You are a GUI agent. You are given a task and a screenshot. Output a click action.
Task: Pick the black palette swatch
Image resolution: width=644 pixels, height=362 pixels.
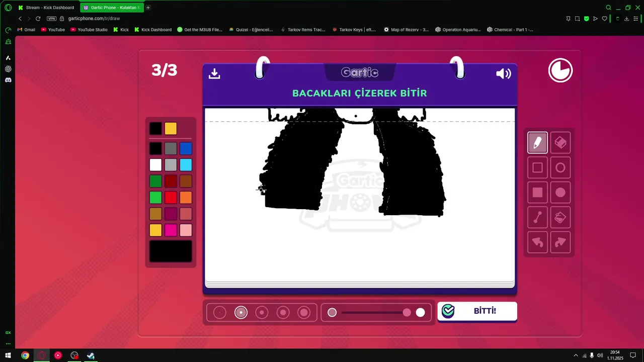coord(155,148)
